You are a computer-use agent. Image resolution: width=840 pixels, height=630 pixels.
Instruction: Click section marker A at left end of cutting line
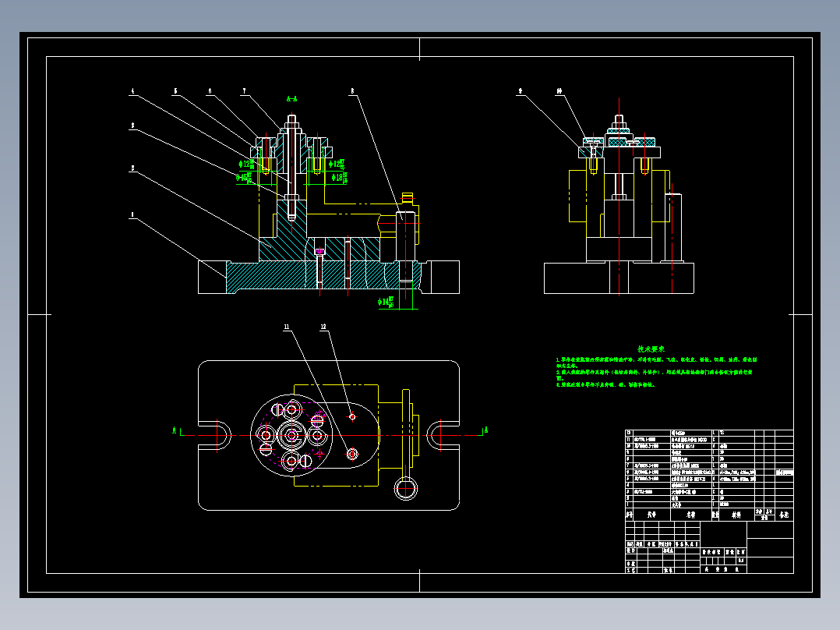point(174,430)
